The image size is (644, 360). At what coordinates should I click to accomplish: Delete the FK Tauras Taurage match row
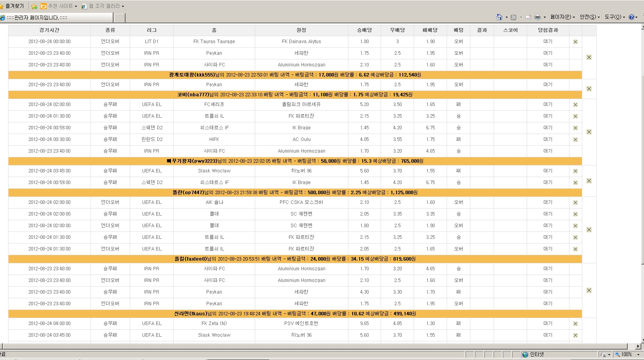[x=575, y=42]
